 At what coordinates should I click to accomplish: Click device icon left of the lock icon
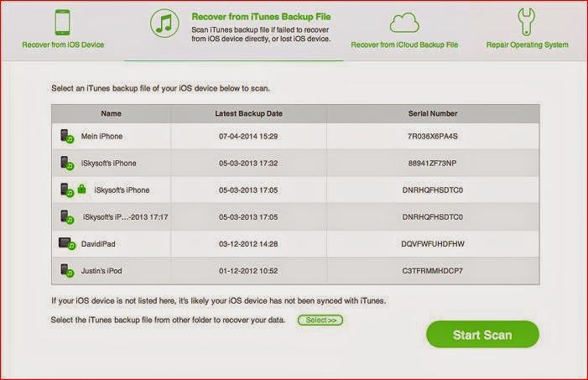tap(67, 190)
